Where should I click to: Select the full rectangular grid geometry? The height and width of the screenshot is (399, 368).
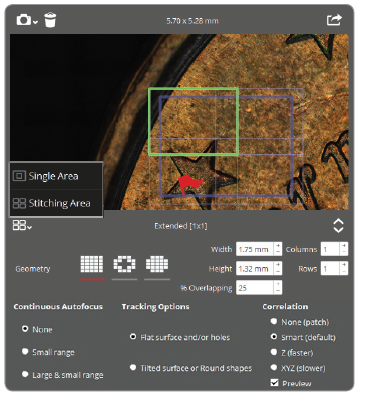(x=92, y=264)
